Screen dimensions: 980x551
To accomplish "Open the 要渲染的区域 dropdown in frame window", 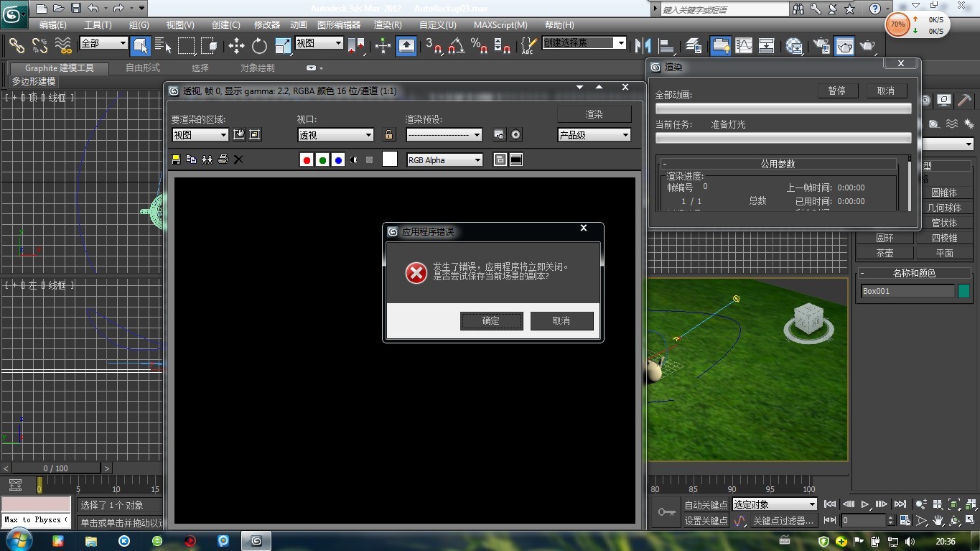I will 200,135.
